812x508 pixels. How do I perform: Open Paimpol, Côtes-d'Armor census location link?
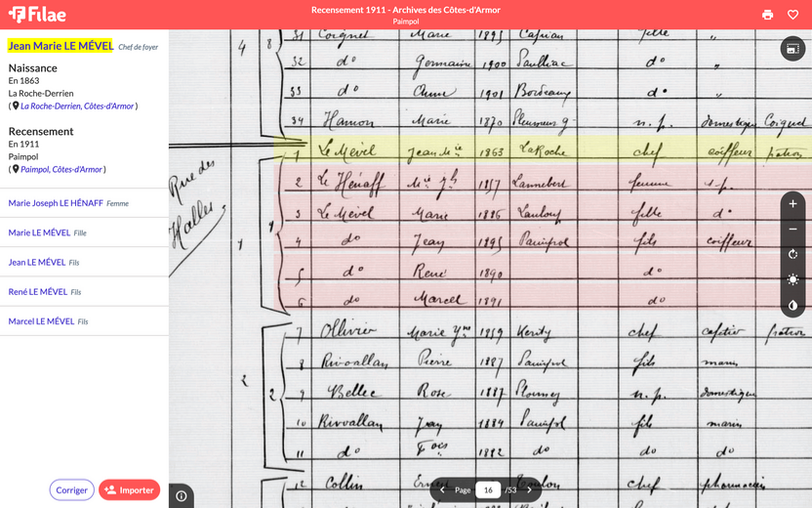(x=61, y=169)
